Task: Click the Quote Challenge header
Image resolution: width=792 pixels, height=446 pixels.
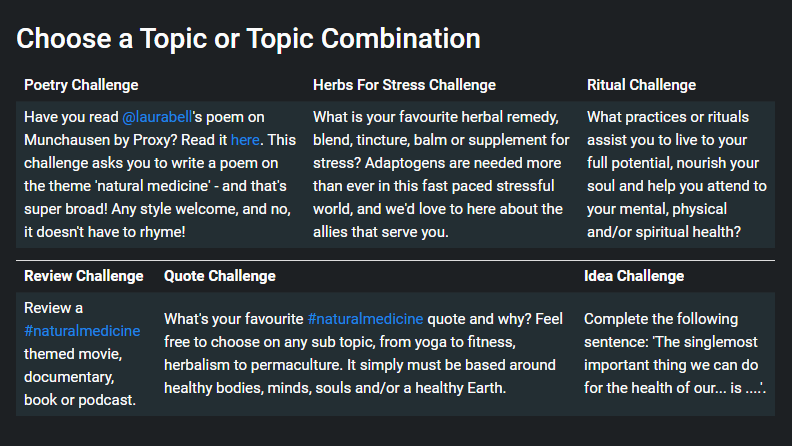Action: (x=220, y=276)
